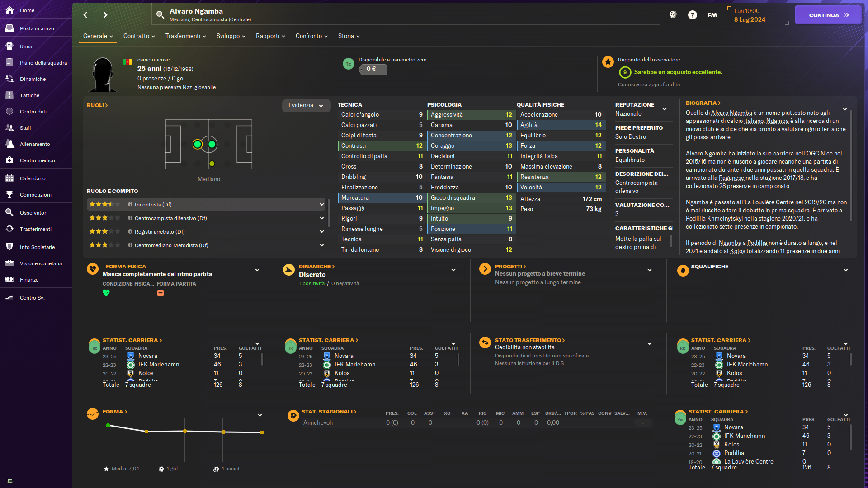Expand the Incontrista (Df) role row

click(321, 205)
